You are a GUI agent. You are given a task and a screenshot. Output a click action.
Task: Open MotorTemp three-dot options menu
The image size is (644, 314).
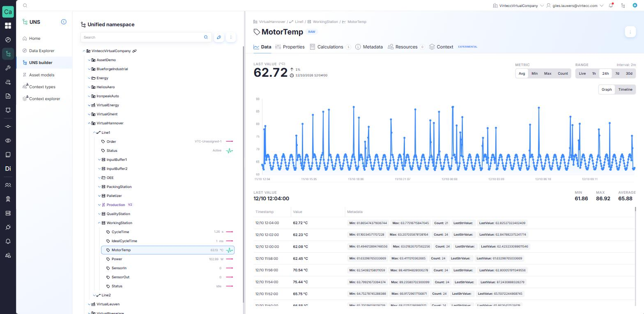(630, 32)
